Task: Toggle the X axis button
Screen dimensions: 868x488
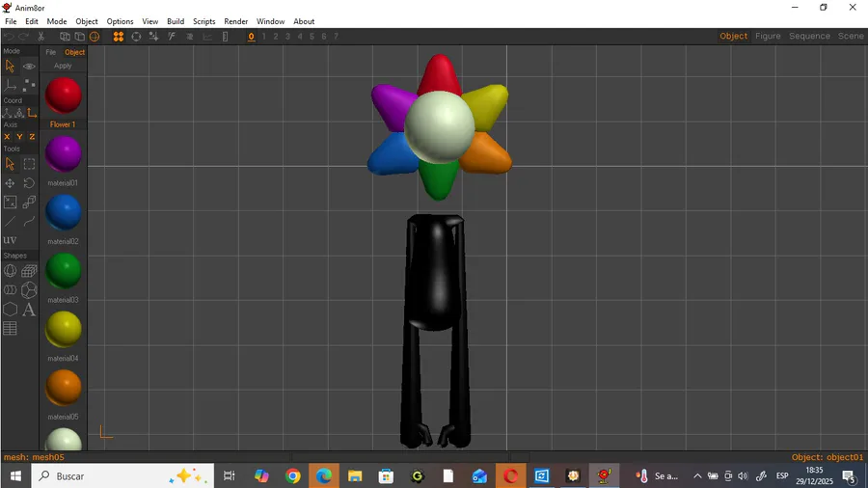Action: 7,137
